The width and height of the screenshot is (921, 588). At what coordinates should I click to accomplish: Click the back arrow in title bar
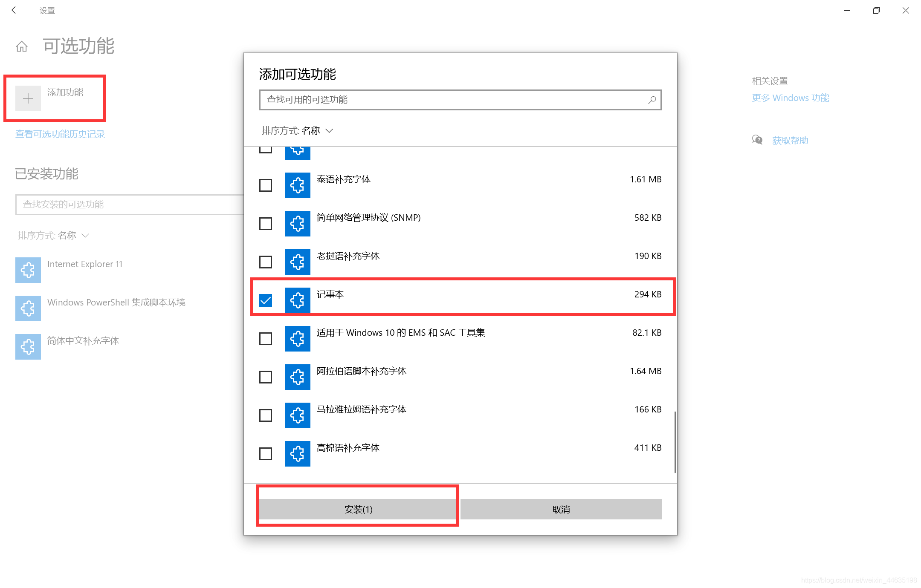(15, 10)
